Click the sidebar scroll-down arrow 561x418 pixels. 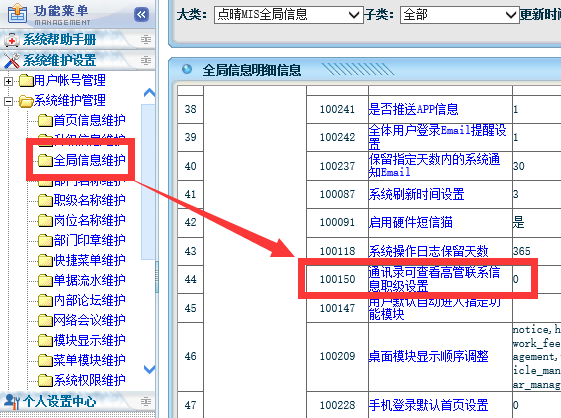coord(149,369)
